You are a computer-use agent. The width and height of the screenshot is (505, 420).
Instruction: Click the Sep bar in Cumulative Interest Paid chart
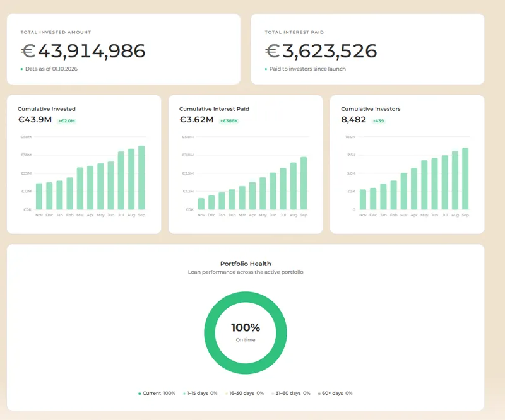304,183
